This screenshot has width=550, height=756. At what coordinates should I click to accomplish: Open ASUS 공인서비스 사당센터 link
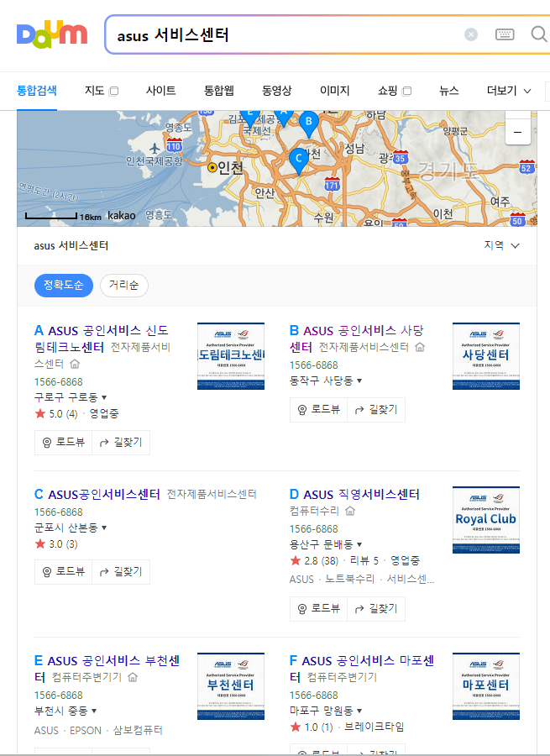(x=356, y=339)
